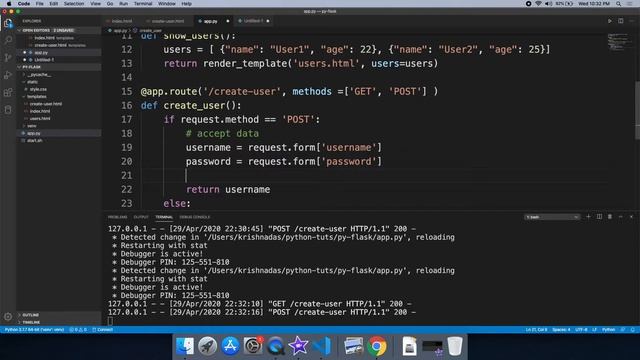Open the Explorer view in activity bar

pyautogui.click(x=8, y=23)
